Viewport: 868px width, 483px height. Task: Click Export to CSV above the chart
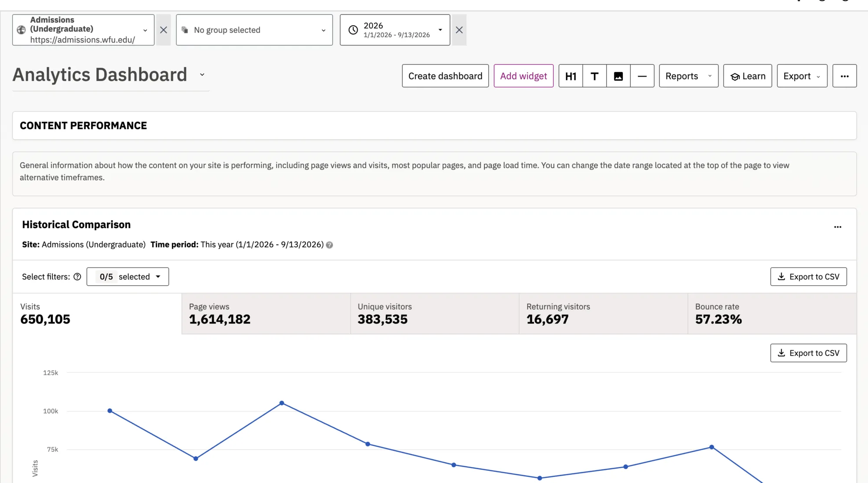[809, 353]
